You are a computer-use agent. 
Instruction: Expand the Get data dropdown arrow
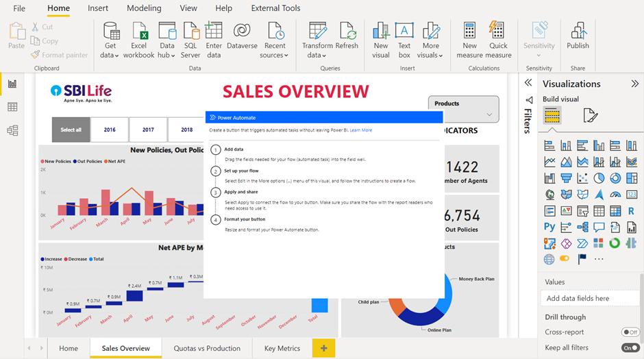116,55
